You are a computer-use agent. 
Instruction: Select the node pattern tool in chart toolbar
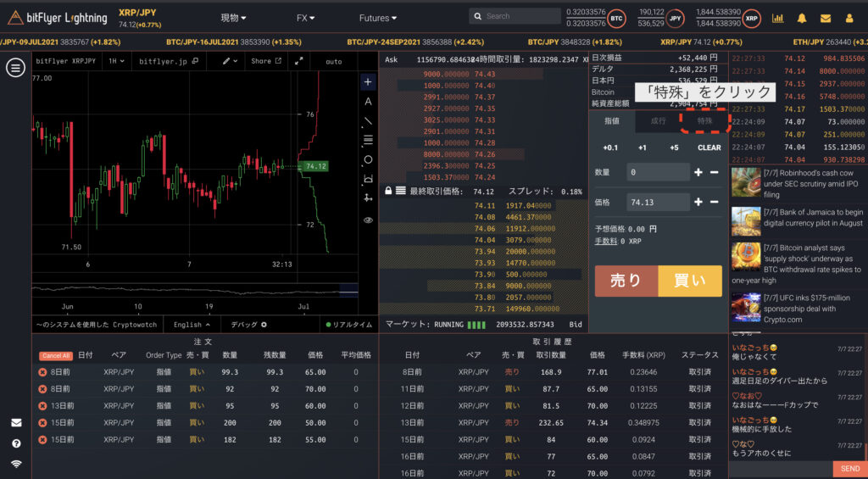[x=368, y=198]
